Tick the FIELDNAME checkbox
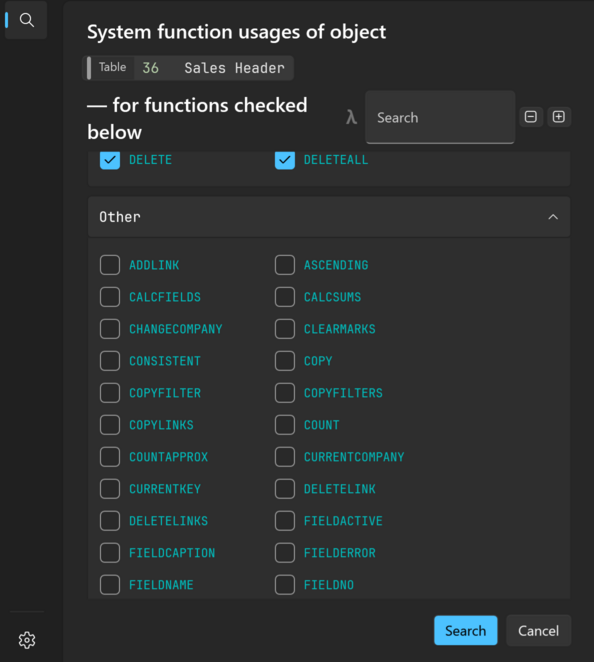Image resolution: width=594 pixels, height=662 pixels. [x=110, y=585]
